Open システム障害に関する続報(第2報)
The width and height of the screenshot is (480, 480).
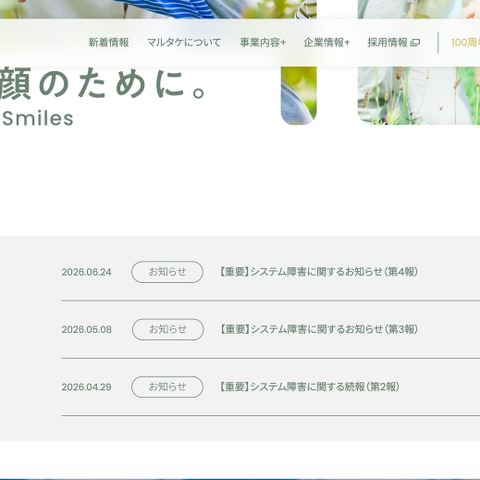309,387
